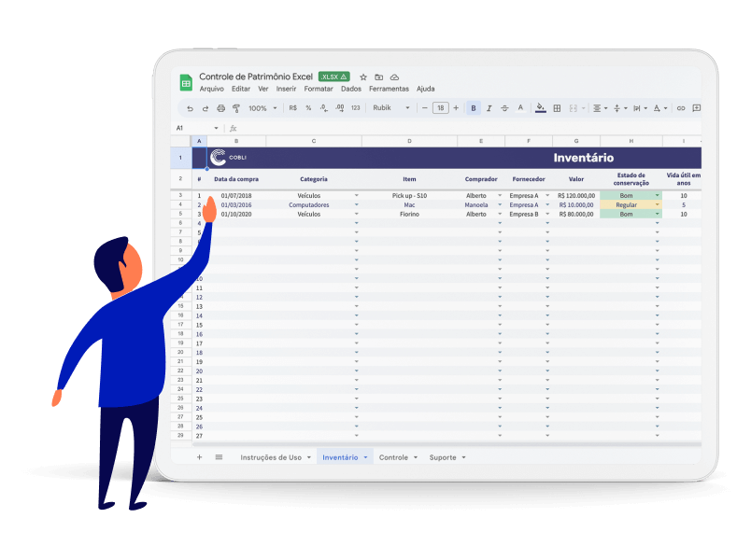The height and width of the screenshot is (560, 737).
Task: Open cell borders options
Action: (557, 108)
